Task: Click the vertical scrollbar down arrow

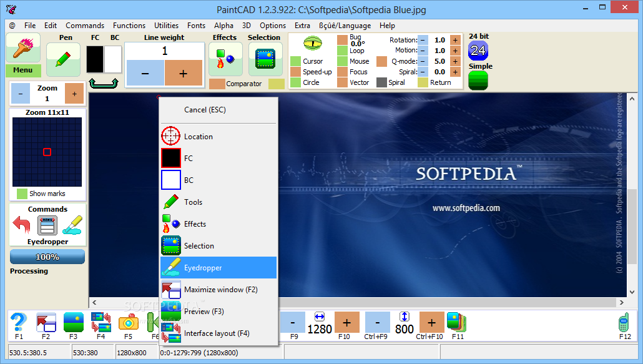Action: pos(632,292)
